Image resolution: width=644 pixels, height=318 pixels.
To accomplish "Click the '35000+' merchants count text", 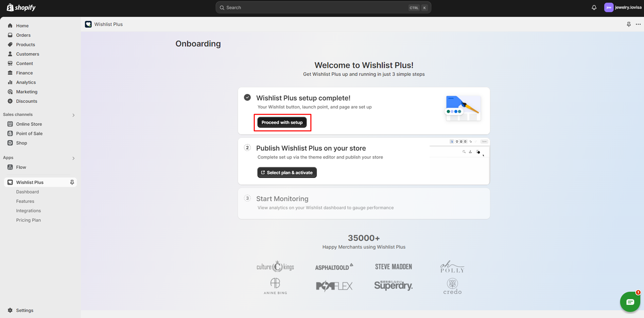I will coord(364,238).
